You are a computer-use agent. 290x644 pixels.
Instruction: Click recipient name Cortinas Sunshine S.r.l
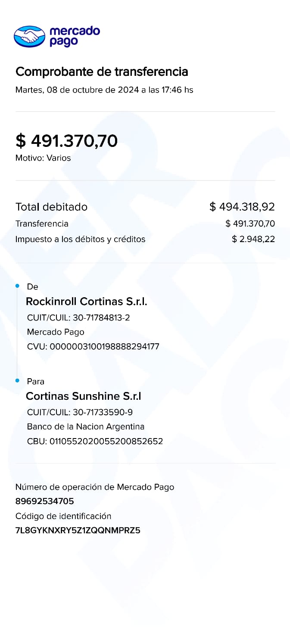click(x=84, y=396)
